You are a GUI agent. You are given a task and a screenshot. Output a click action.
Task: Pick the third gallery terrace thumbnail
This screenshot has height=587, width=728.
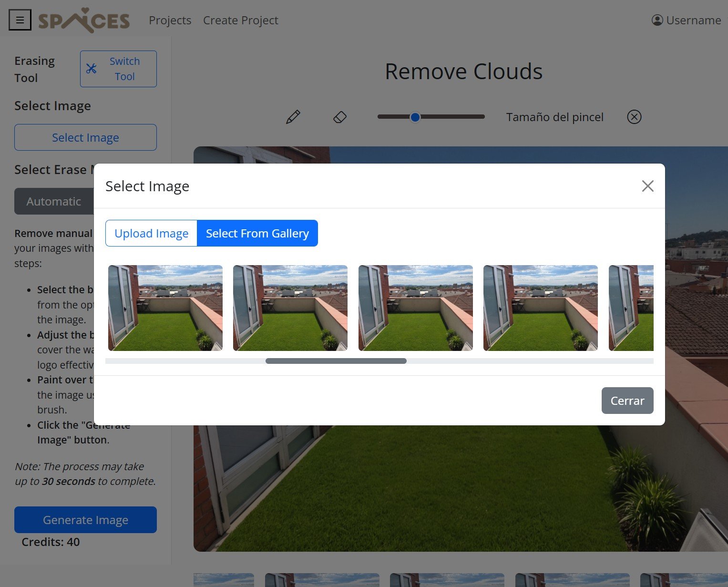coord(416,308)
